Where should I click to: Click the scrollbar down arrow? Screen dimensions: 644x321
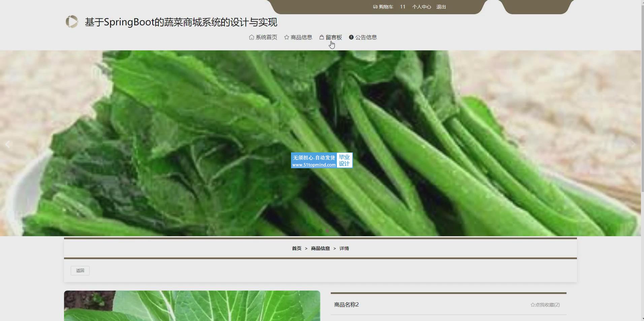642,319
